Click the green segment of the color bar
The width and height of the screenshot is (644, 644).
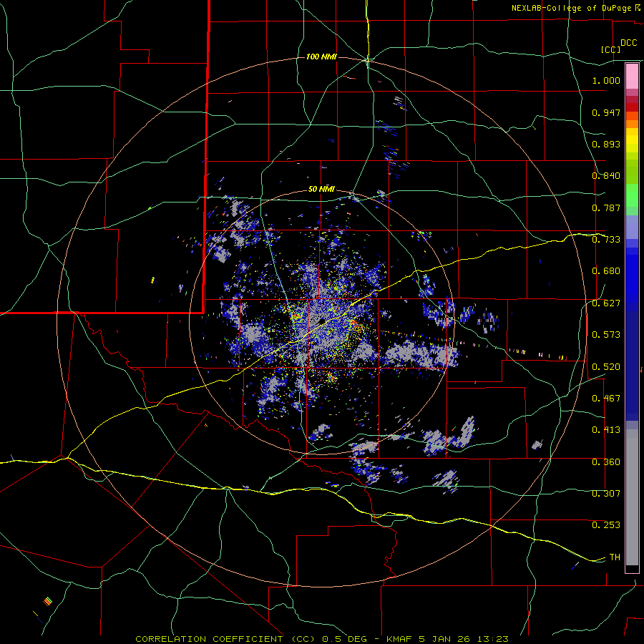632,195
